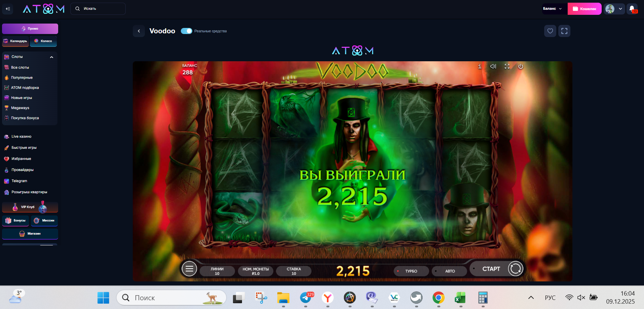644x309 pixels.
Task: Open the ATOM logo home link in the header
Action: (44, 9)
